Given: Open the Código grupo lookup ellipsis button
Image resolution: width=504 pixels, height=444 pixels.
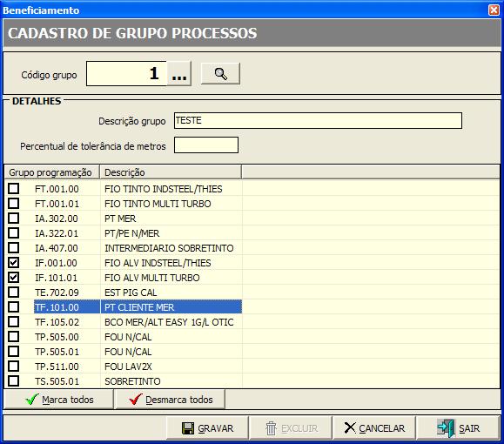Looking at the screenshot, I should (x=179, y=74).
